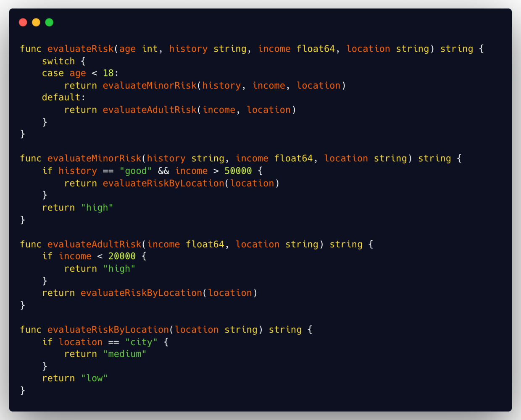The width and height of the screenshot is (521, 420).
Task: Click the evaluateAdultRisk function definition
Action: pos(95,244)
